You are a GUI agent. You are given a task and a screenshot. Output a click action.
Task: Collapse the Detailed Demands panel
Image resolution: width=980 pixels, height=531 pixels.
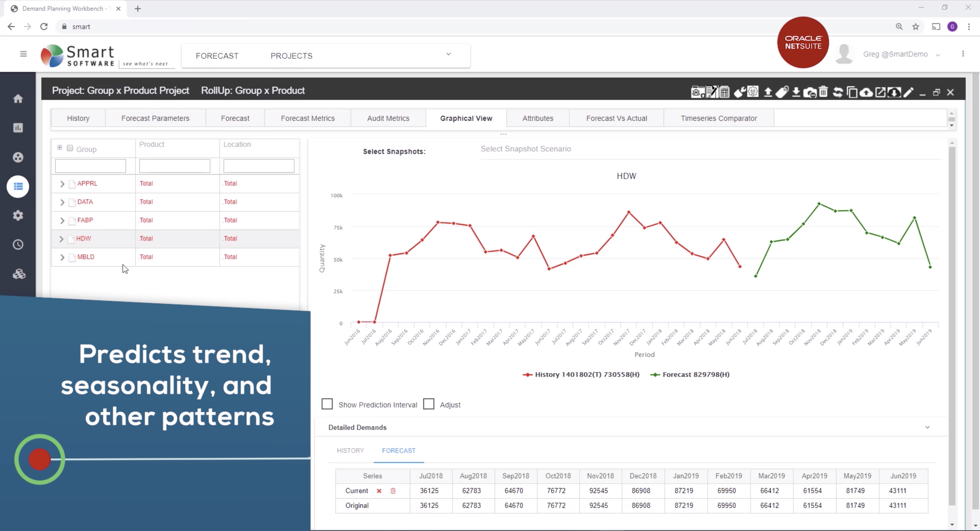pos(928,427)
